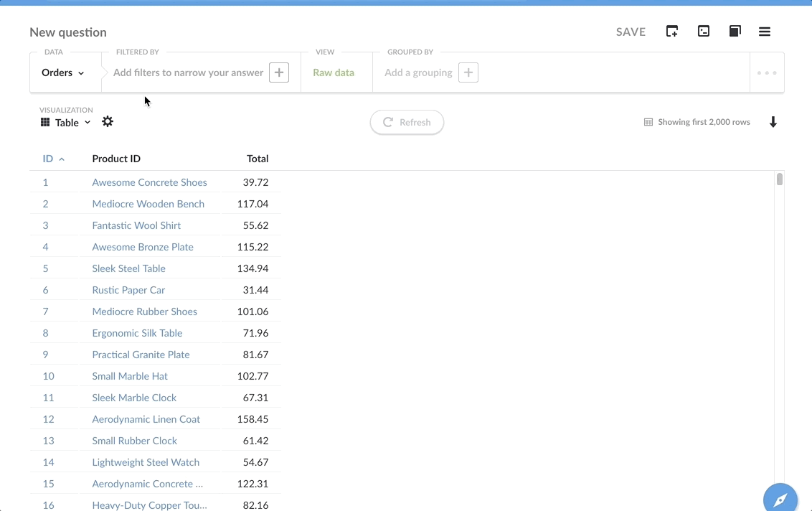
Task: Open the SQL console icon
Action: pyautogui.click(x=704, y=32)
